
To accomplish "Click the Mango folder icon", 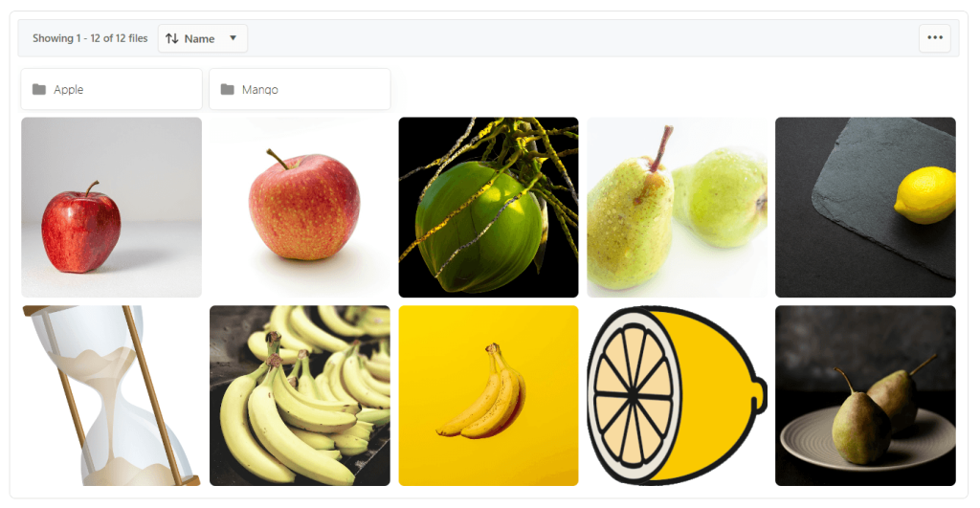I will tap(228, 89).
